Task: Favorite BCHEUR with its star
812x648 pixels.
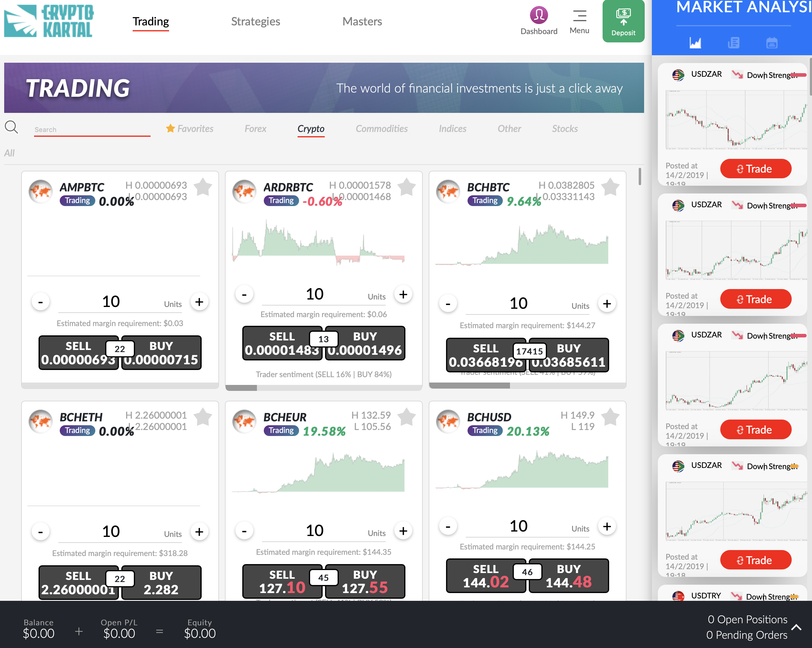Action: coord(407,417)
